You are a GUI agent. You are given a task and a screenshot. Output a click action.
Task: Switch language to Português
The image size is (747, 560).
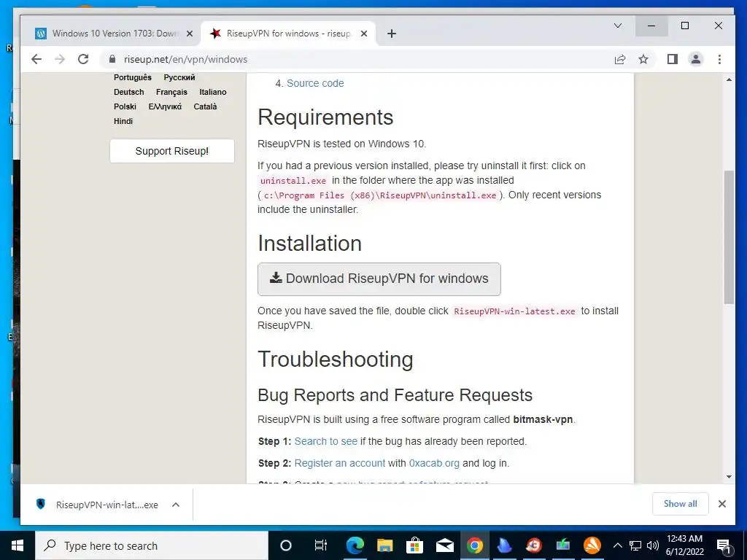pos(133,77)
